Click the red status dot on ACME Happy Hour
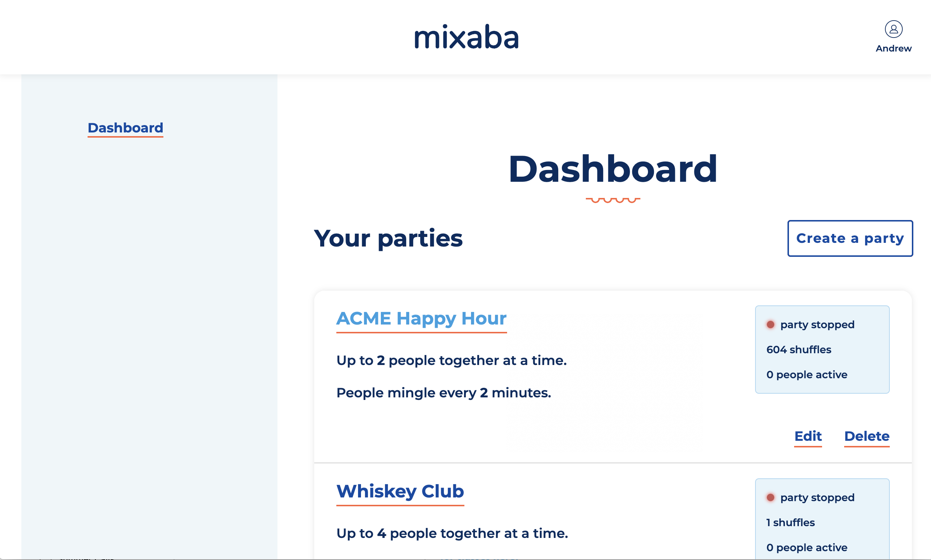The width and height of the screenshot is (931, 560). [x=770, y=324]
